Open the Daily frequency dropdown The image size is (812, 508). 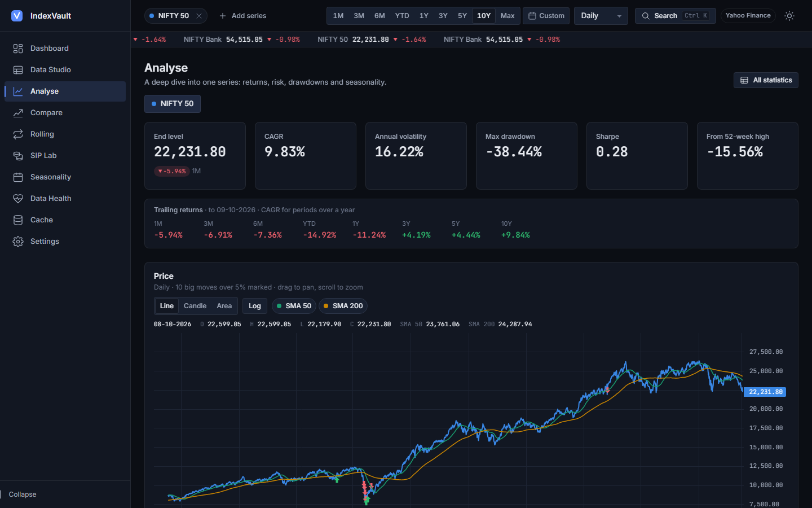pos(601,16)
